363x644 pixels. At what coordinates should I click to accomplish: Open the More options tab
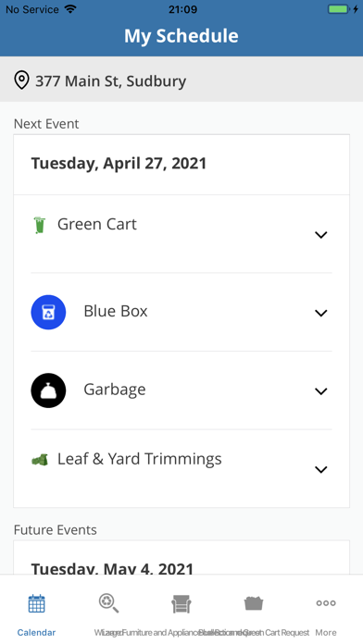326,603
